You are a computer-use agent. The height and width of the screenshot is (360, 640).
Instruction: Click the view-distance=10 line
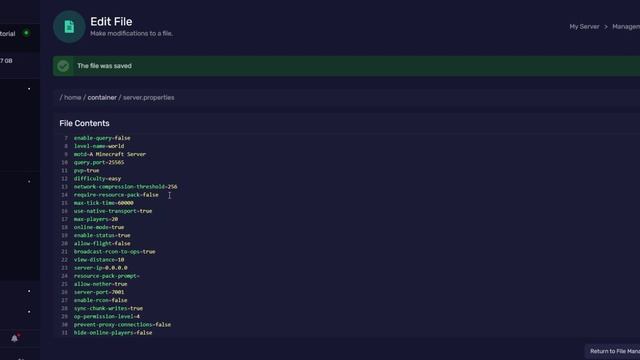tap(99, 260)
